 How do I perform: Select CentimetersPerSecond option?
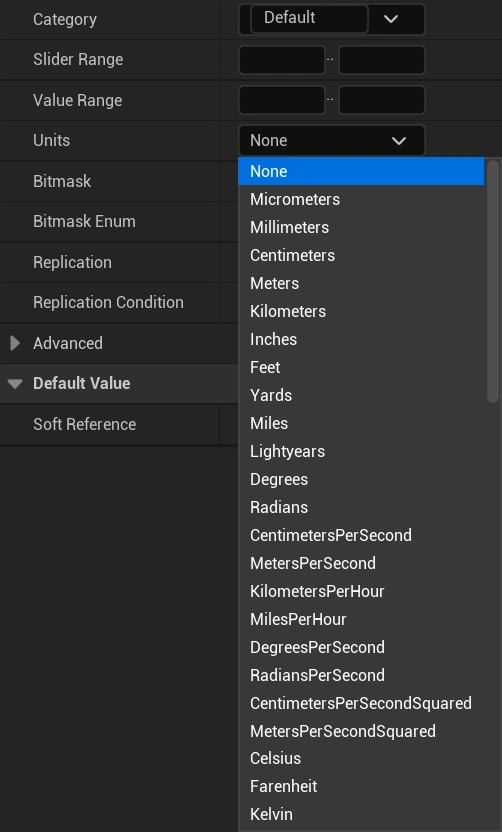pyautogui.click(x=361, y=535)
